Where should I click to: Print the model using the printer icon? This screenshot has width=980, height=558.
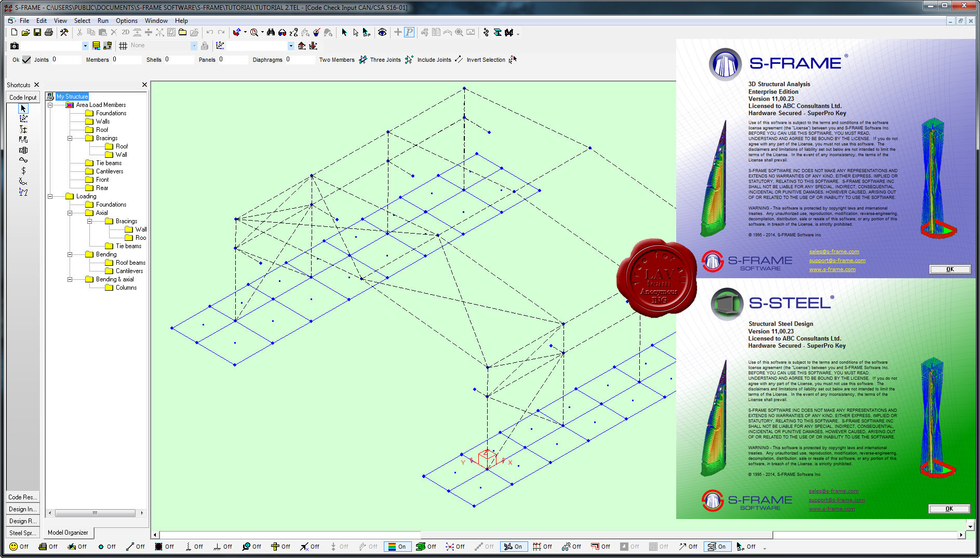49,32
